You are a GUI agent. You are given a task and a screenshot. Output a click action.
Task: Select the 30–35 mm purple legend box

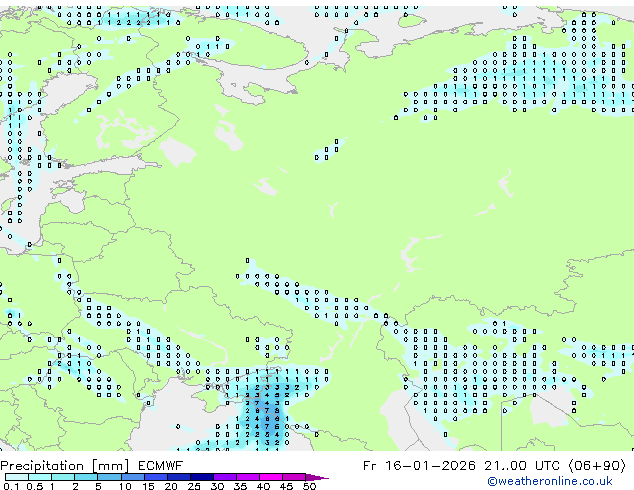coord(225,477)
